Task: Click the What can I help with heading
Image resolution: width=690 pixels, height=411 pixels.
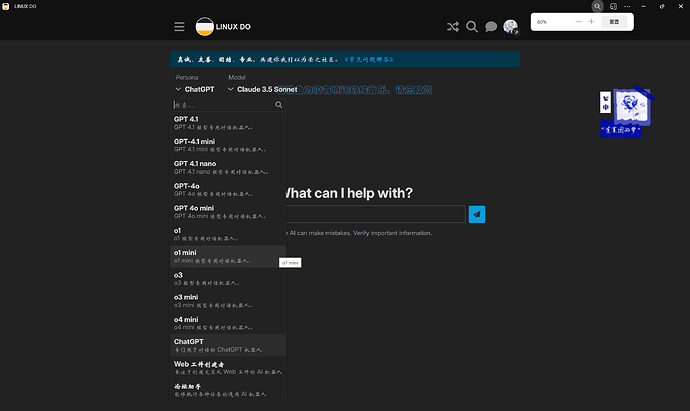Action: (x=349, y=193)
